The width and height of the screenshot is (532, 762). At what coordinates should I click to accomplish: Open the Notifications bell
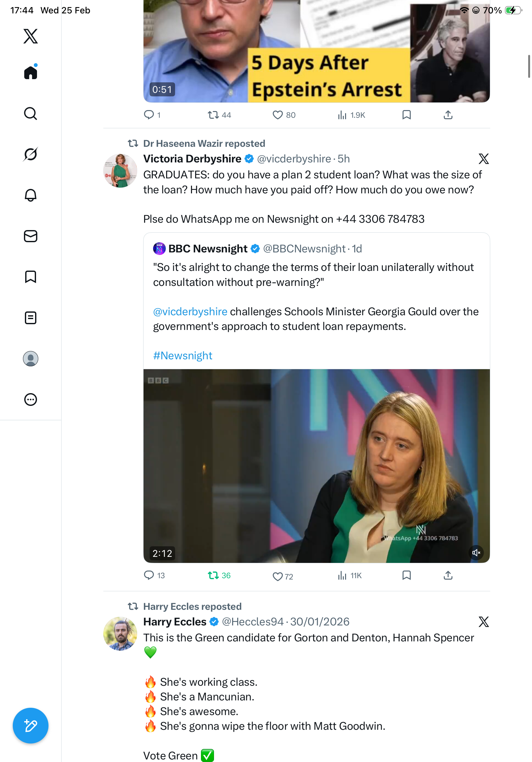(31, 195)
